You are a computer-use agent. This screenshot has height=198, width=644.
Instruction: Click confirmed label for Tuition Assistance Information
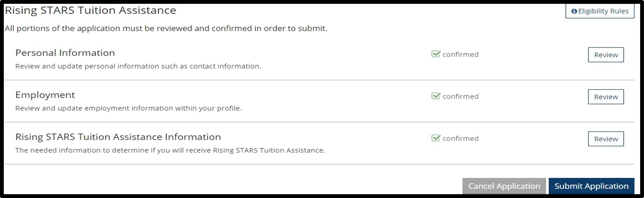[x=460, y=138]
